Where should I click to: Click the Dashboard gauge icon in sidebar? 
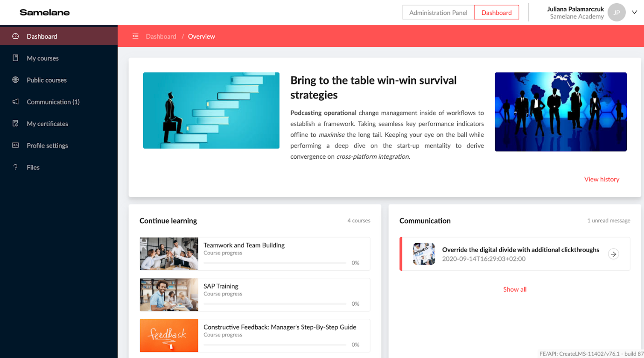click(15, 36)
